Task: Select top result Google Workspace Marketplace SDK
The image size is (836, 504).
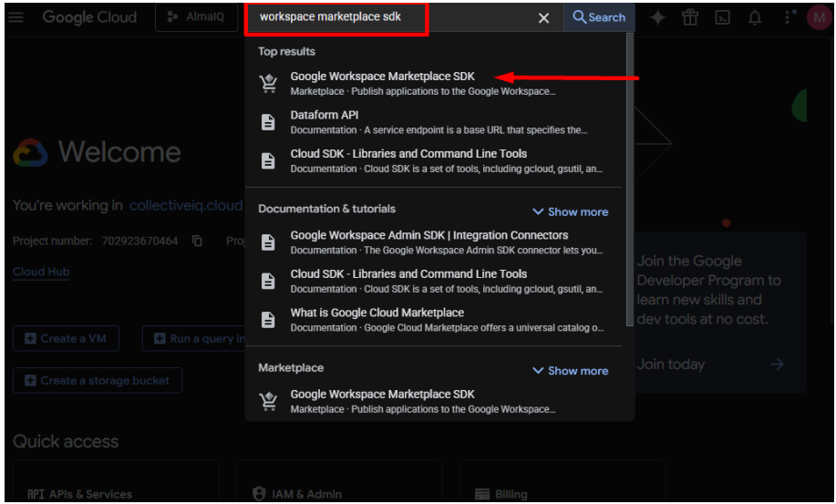Action: [433, 84]
